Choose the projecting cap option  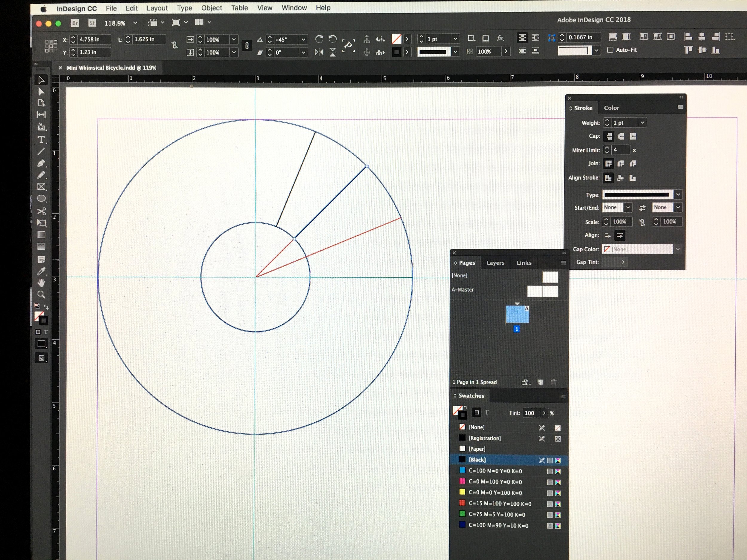[633, 136]
